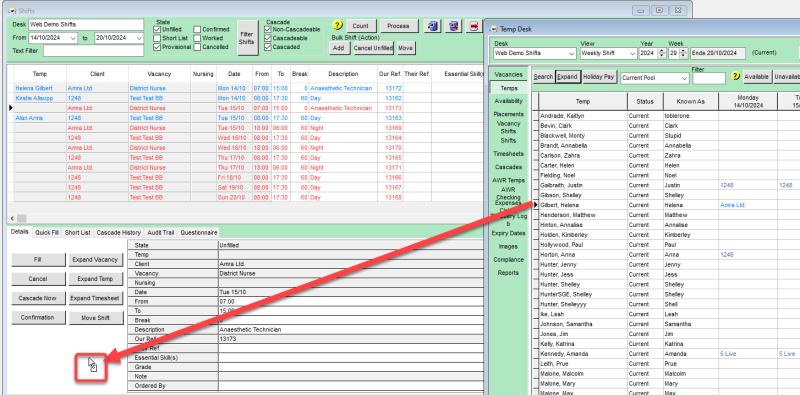Click the Fill button
Viewport: 800px width, 395px height.
38,260
